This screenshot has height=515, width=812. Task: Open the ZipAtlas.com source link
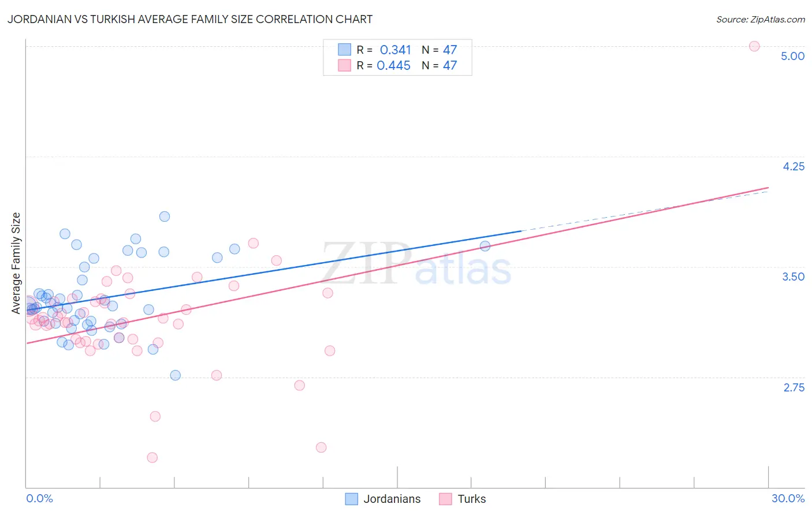click(x=761, y=19)
